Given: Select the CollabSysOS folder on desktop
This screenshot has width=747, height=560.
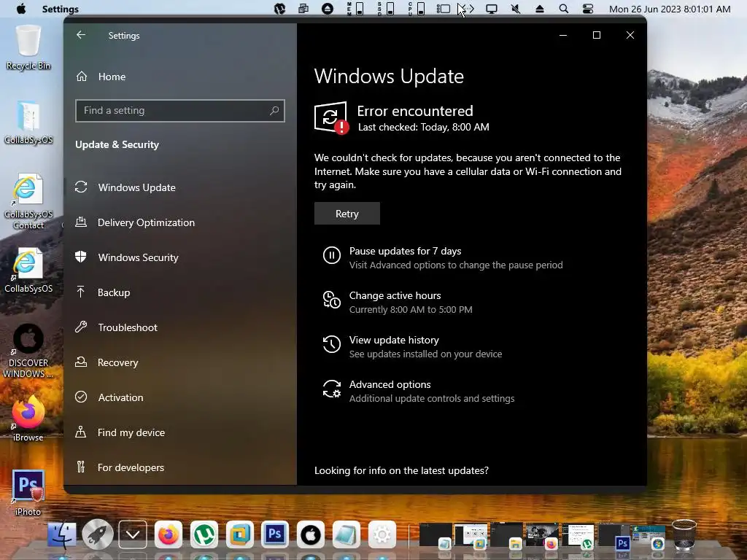Looking at the screenshot, I should [x=28, y=122].
